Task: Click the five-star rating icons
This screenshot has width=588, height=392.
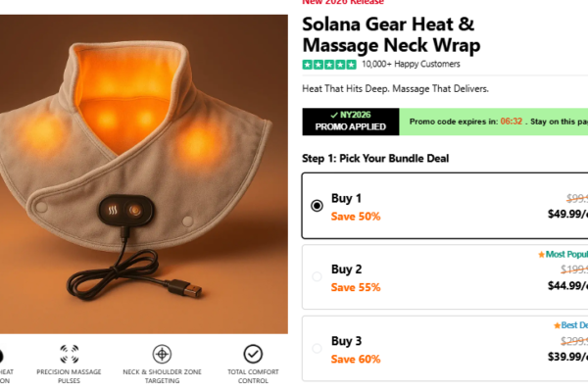Action: (329, 65)
